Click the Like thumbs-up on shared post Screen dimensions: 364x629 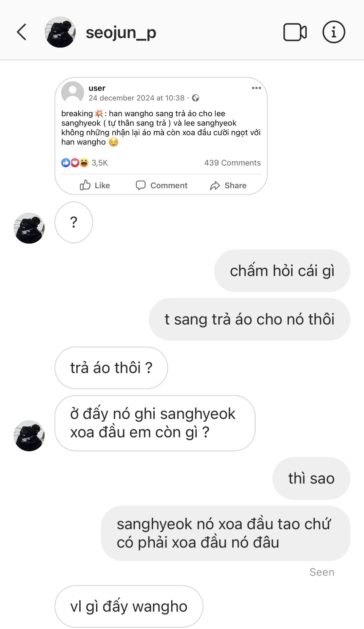tap(95, 185)
